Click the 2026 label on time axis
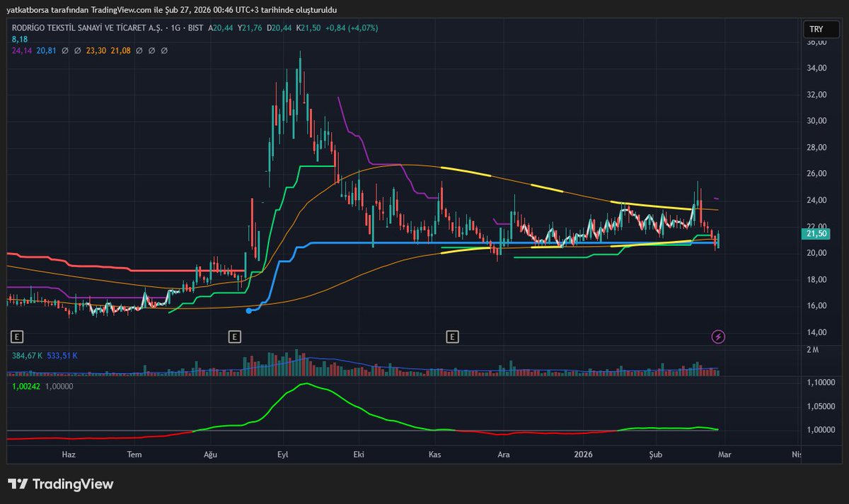Screen dimensions: 849x504 coord(584,455)
